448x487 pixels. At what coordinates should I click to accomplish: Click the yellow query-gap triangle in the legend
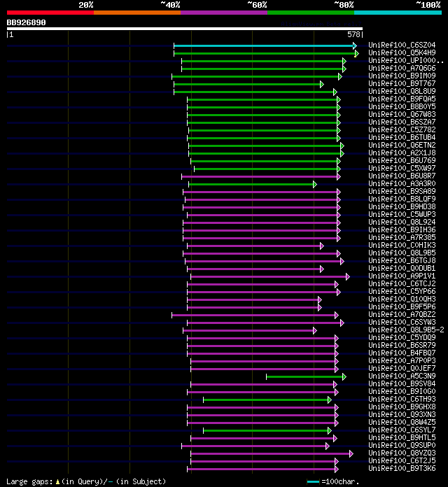57,481
